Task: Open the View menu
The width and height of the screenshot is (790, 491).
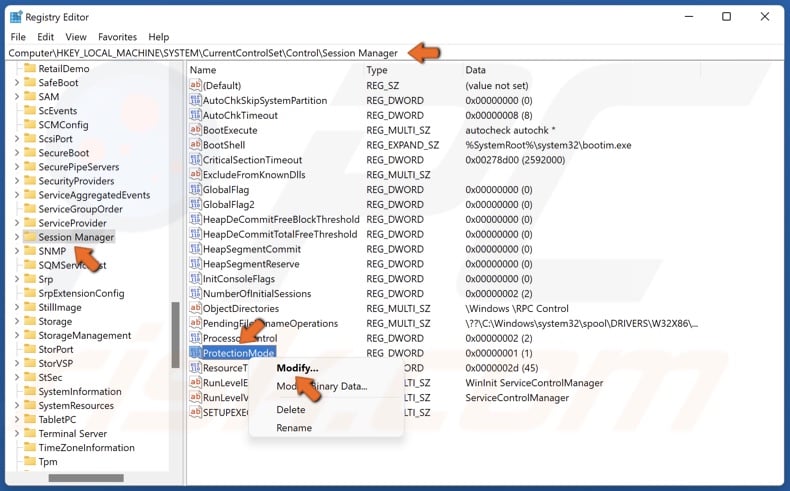Action: click(x=76, y=37)
